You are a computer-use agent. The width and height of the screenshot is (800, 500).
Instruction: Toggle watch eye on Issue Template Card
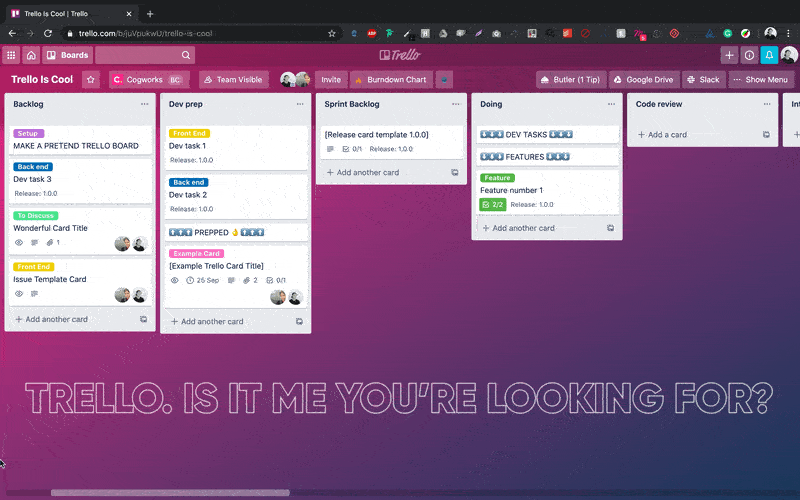pyautogui.click(x=19, y=294)
